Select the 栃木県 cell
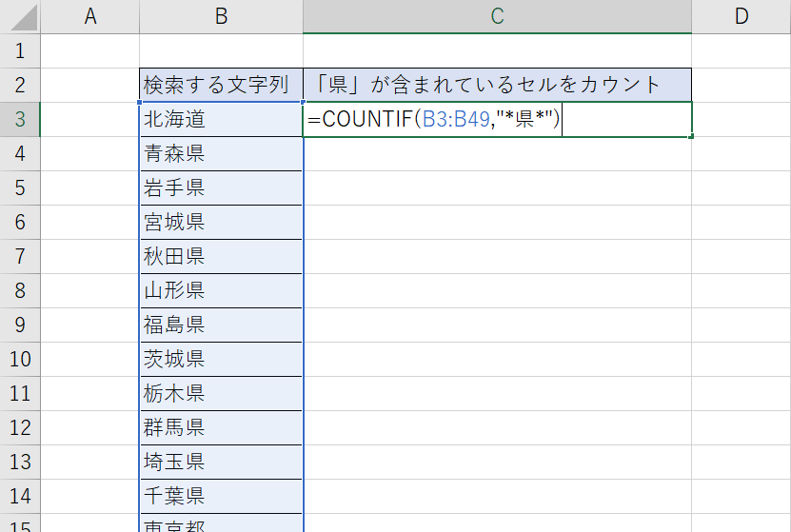791x532 pixels. [221, 394]
